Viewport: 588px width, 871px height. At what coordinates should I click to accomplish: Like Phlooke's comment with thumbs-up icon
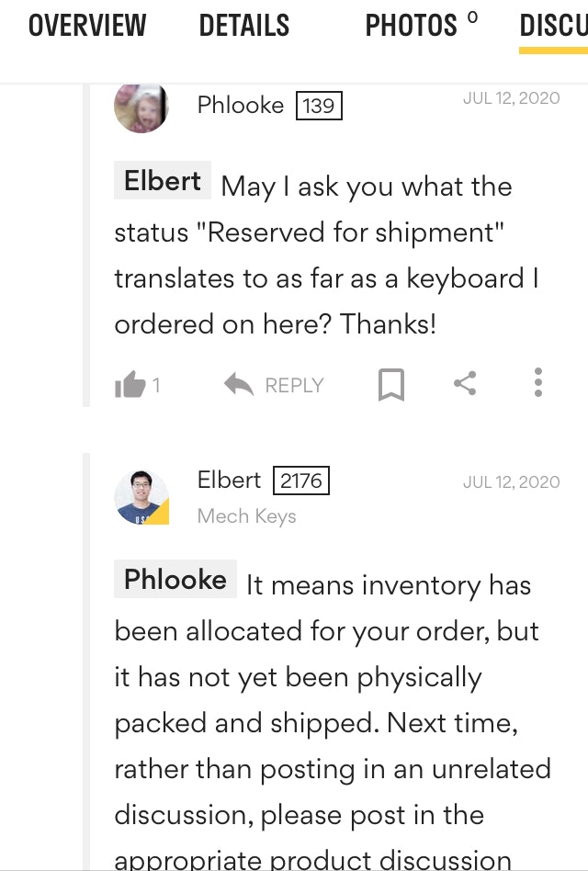pyautogui.click(x=130, y=385)
